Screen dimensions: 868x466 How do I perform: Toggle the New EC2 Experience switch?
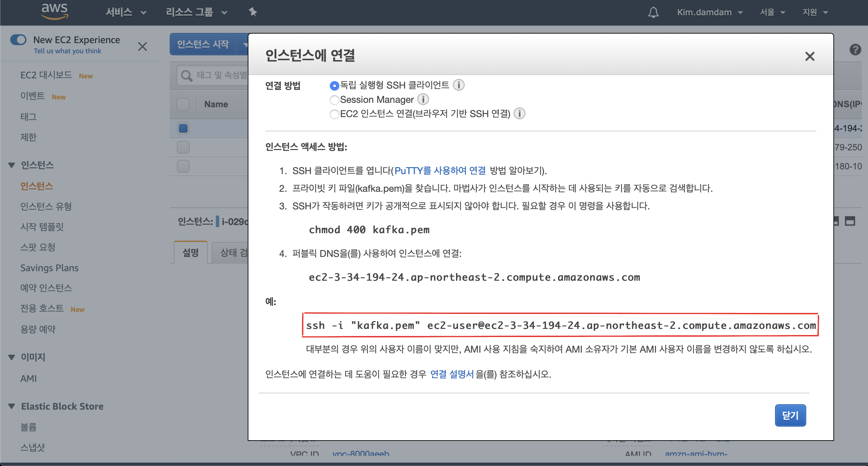18,40
